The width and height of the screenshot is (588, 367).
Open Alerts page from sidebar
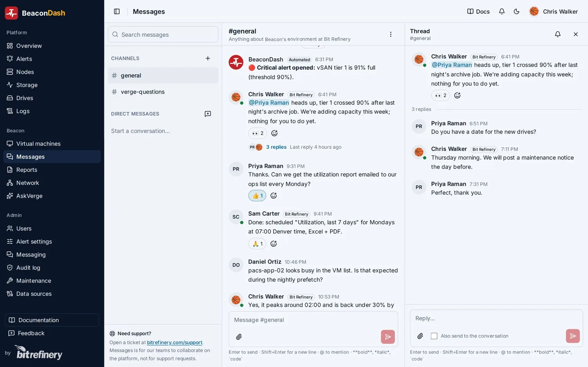coord(52,59)
